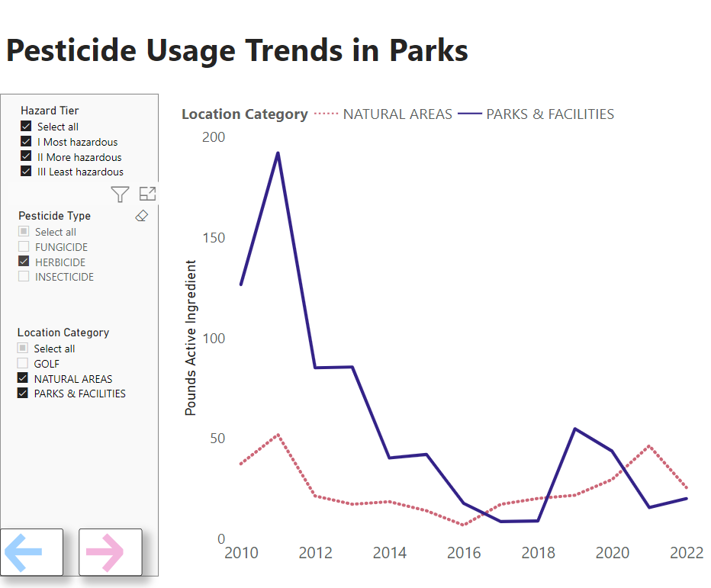The height and width of the screenshot is (588, 711).
Task: Click the 2011 peak on Parks line
Action: (x=278, y=153)
